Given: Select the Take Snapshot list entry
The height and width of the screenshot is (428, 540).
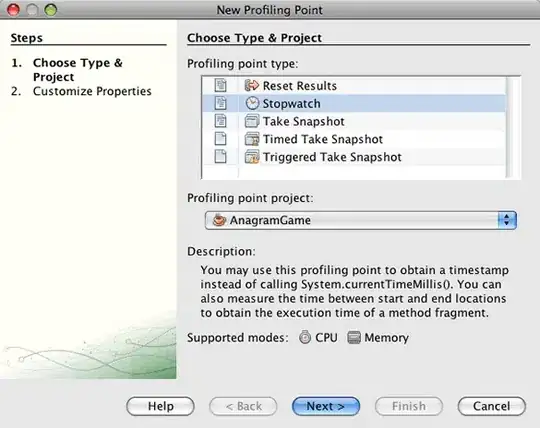Looking at the screenshot, I should pyautogui.click(x=354, y=121).
